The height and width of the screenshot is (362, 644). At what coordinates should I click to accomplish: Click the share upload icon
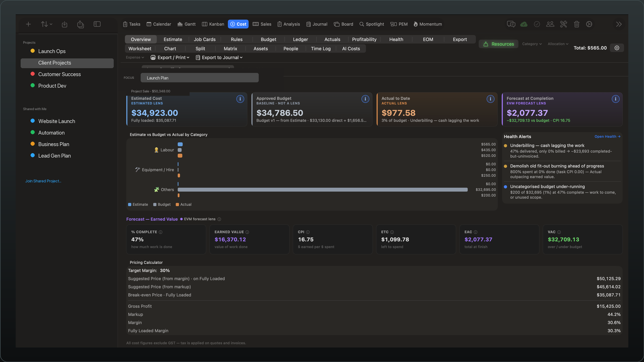click(80, 24)
